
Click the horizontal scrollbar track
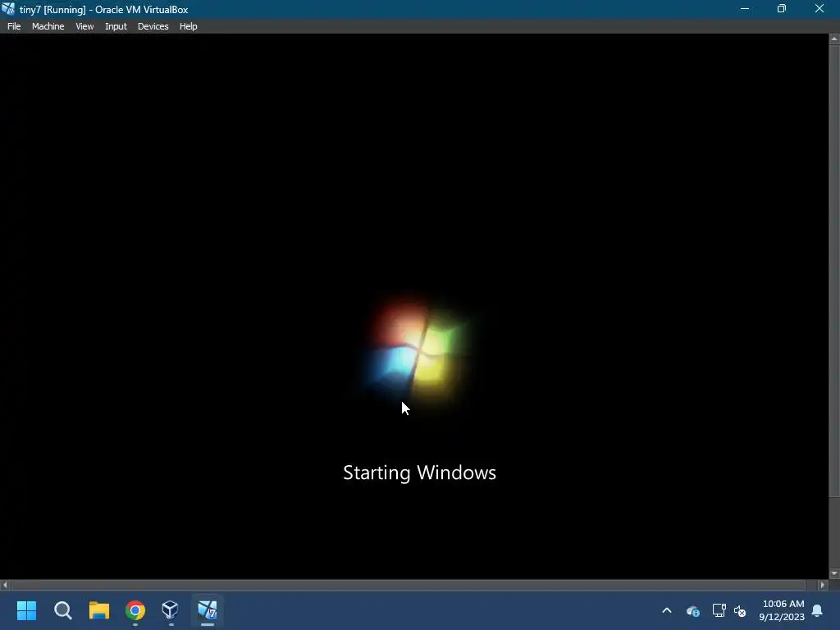409,585
